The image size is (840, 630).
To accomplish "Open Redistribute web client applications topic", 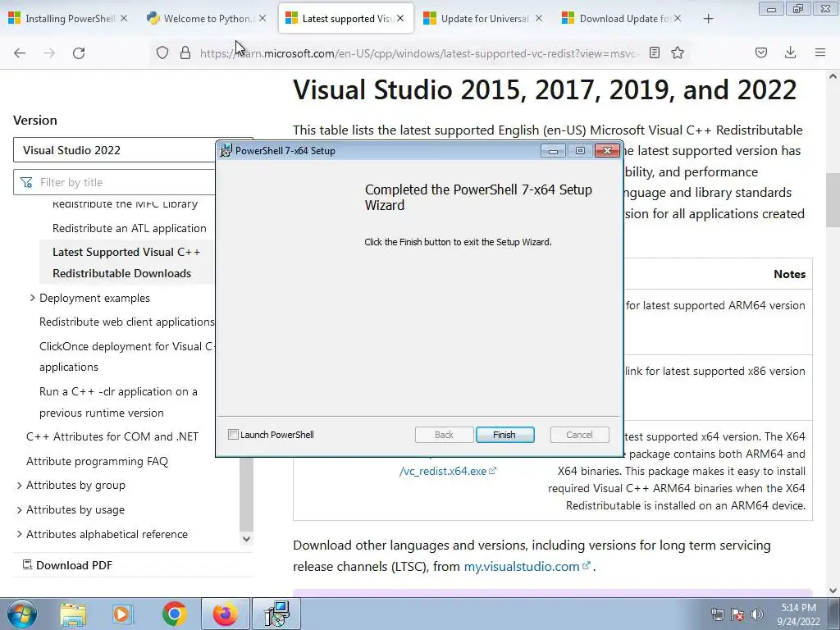I will tap(127, 322).
